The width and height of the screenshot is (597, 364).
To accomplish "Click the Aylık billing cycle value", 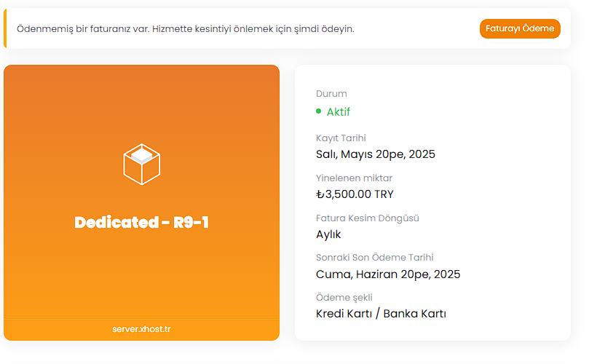I will (x=328, y=234).
